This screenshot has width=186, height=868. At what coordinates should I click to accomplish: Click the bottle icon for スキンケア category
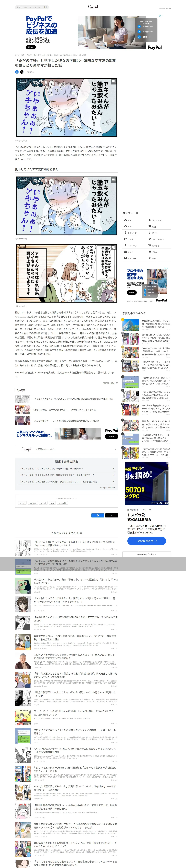(x=126, y=233)
